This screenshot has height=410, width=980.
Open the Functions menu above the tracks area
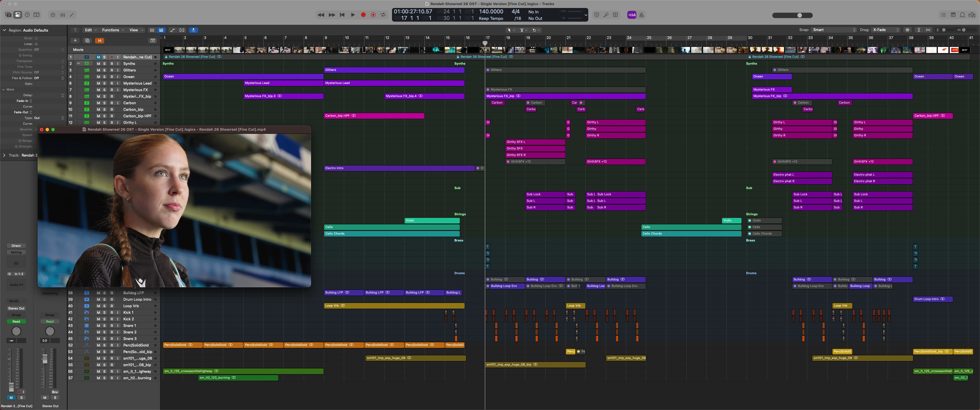[112, 30]
